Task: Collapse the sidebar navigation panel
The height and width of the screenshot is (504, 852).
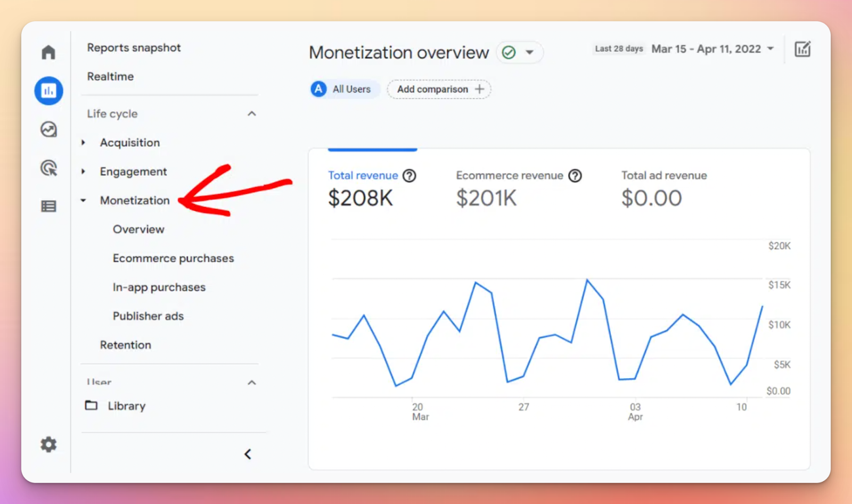Action: 248,454
